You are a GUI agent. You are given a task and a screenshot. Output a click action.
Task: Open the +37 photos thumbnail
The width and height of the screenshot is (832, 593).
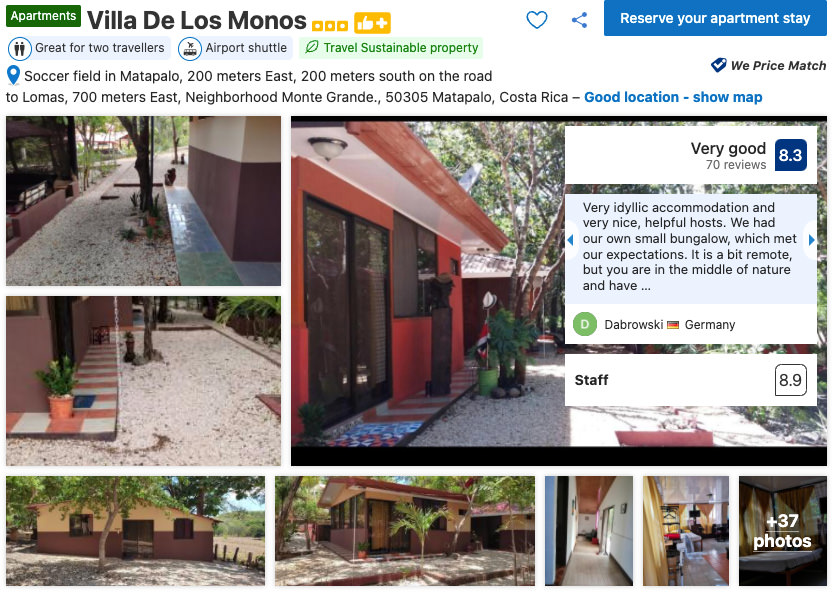pyautogui.click(x=783, y=531)
